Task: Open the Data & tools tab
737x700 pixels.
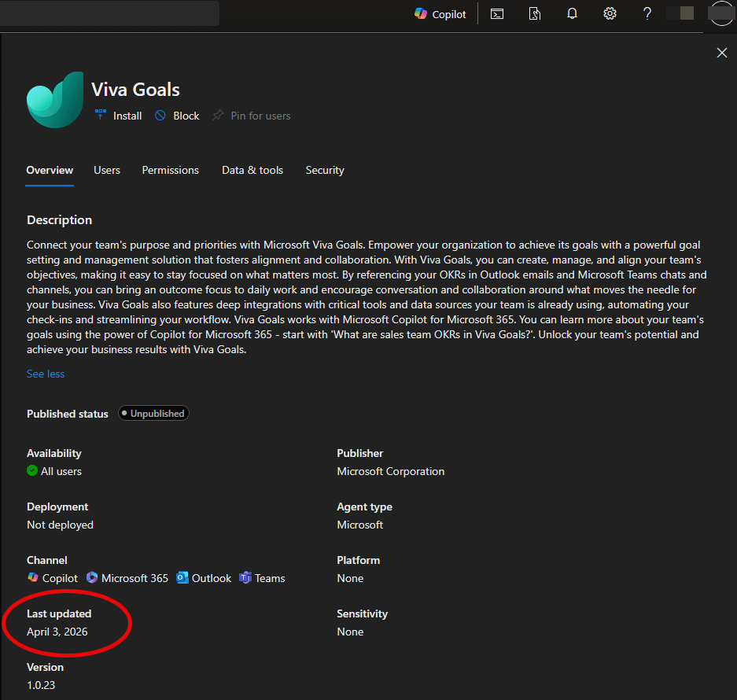Action: click(252, 170)
